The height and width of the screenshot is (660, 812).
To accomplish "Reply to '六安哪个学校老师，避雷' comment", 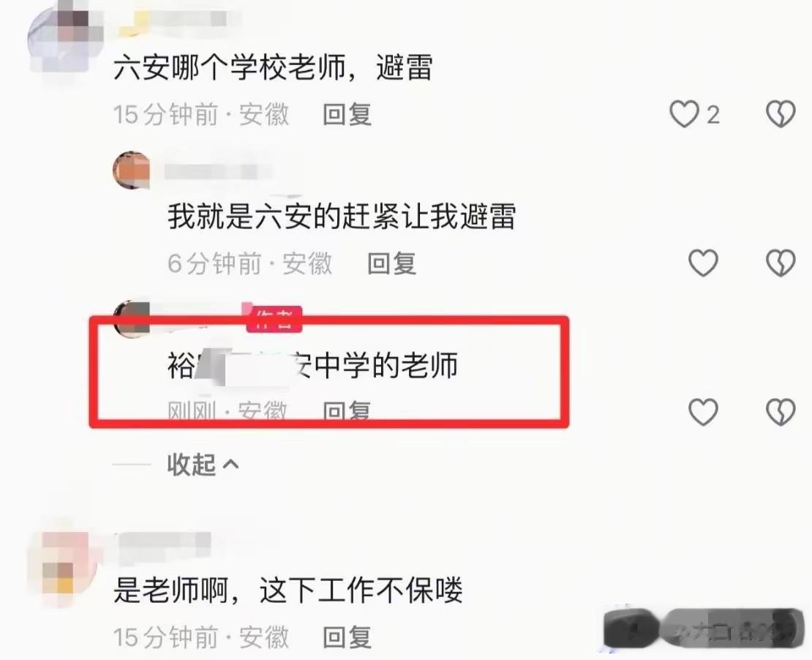I will coord(347,114).
